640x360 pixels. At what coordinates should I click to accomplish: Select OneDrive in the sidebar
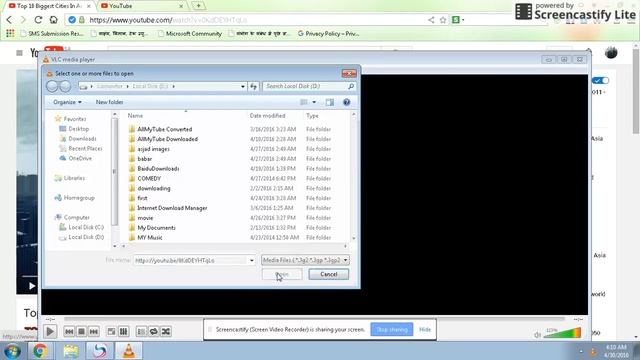click(x=76, y=158)
